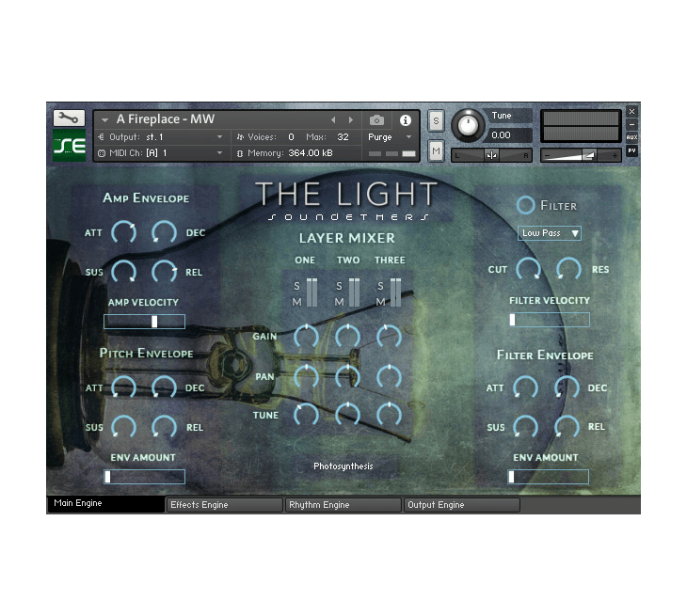Go to the previous preset arrow
687x616 pixels.
333,119
